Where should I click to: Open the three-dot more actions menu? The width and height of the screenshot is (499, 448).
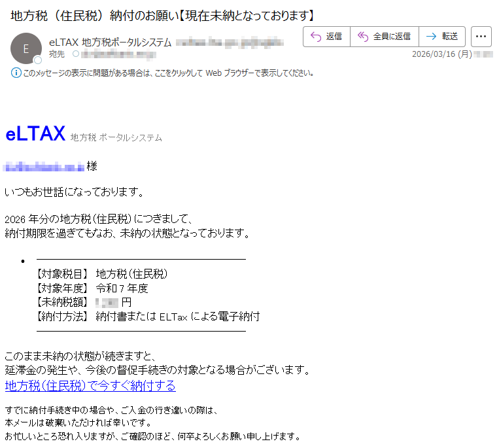point(481,37)
